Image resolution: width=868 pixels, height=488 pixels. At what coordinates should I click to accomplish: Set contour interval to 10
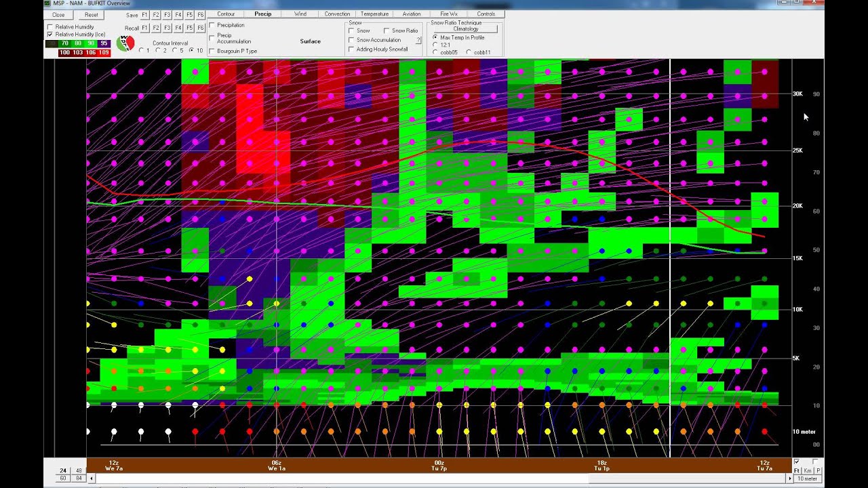click(191, 50)
